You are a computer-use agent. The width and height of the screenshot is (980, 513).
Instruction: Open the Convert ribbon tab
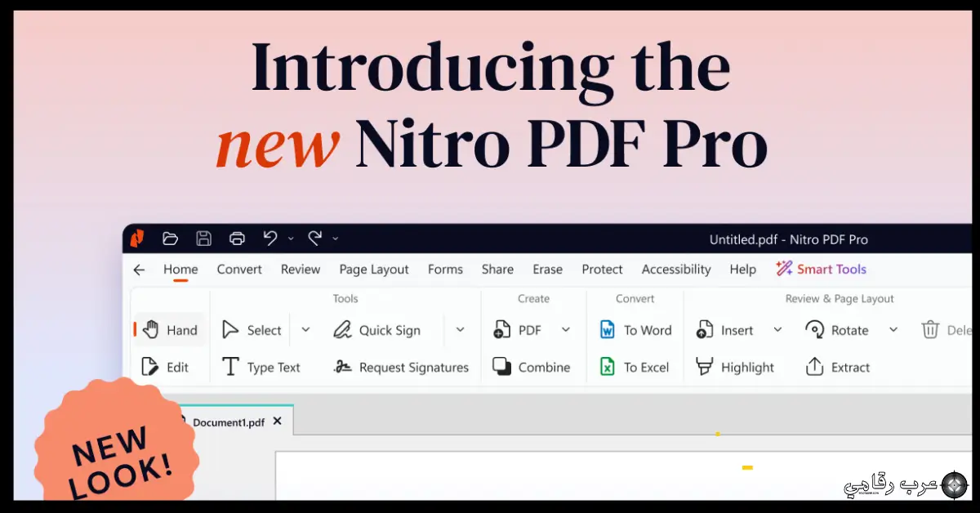(x=239, y=270)
